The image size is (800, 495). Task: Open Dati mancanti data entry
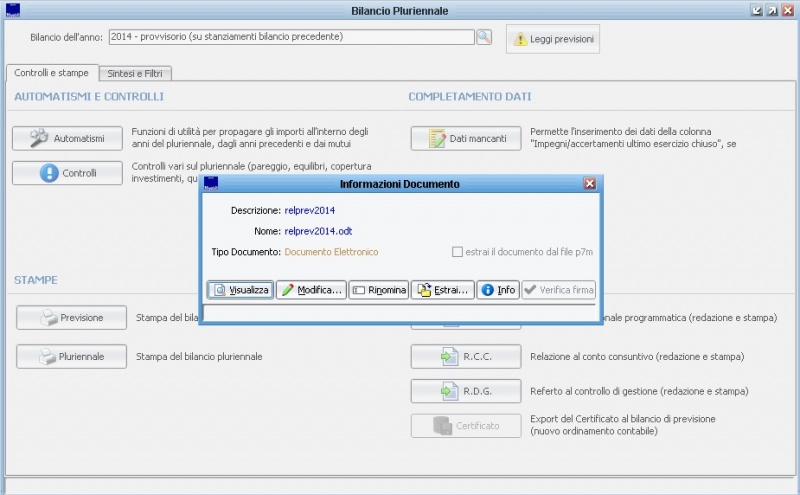pos(466,138)
